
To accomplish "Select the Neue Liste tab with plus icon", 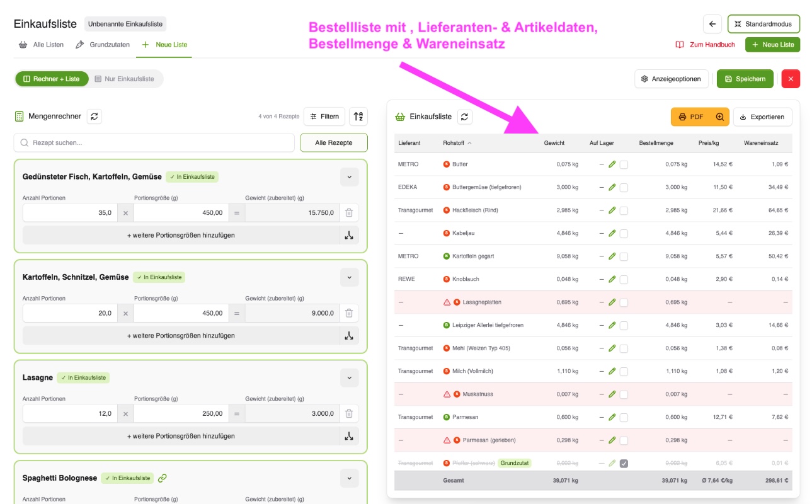I will [x=164, y=45].
